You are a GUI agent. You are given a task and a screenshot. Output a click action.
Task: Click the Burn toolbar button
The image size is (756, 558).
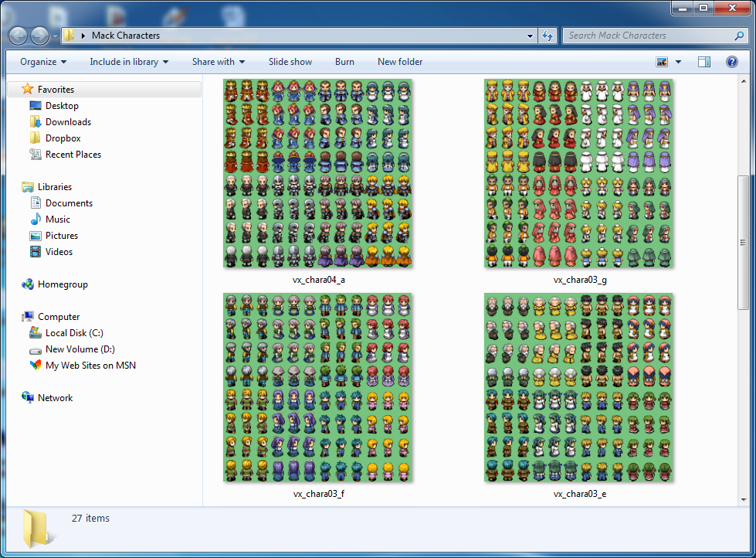click(344, 62)
